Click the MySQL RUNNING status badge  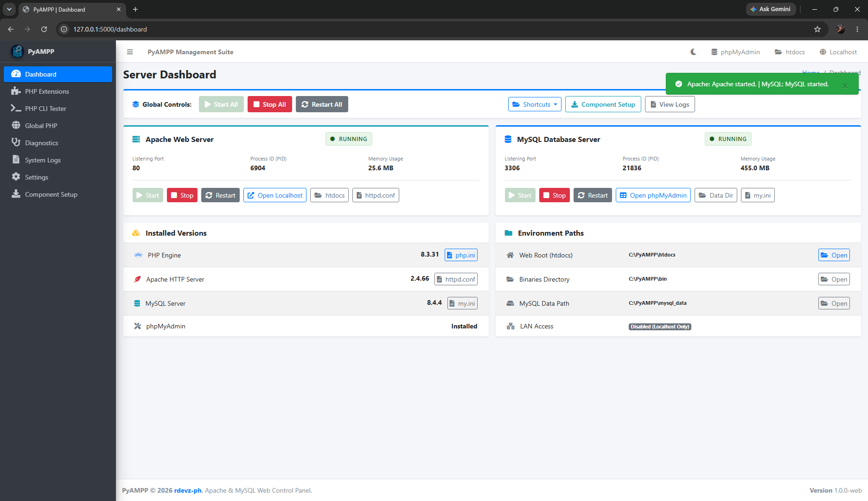click(x=728, y=139)
